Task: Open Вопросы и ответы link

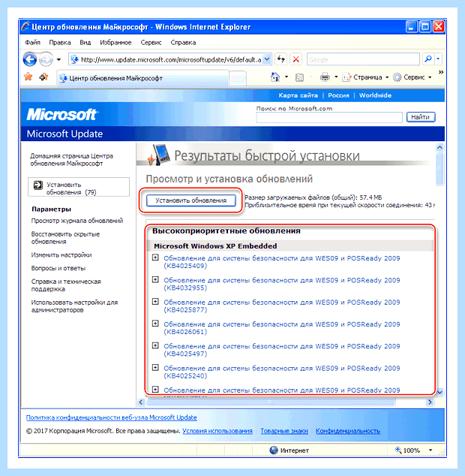Action: (x=58, y=268)
